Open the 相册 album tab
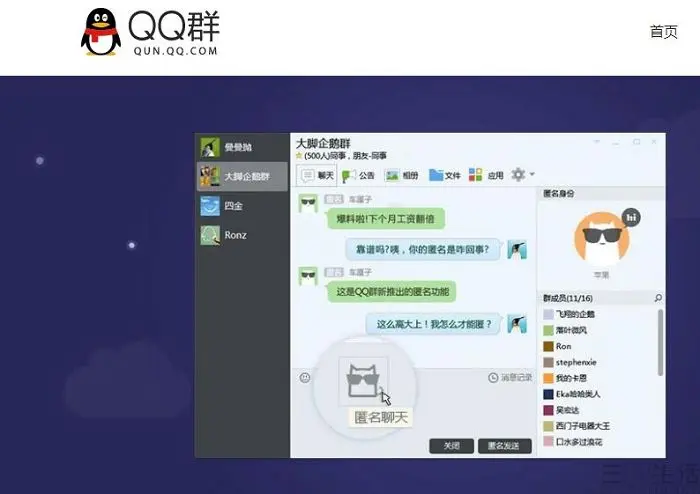700x494 pixels. (x=401, y=175)
